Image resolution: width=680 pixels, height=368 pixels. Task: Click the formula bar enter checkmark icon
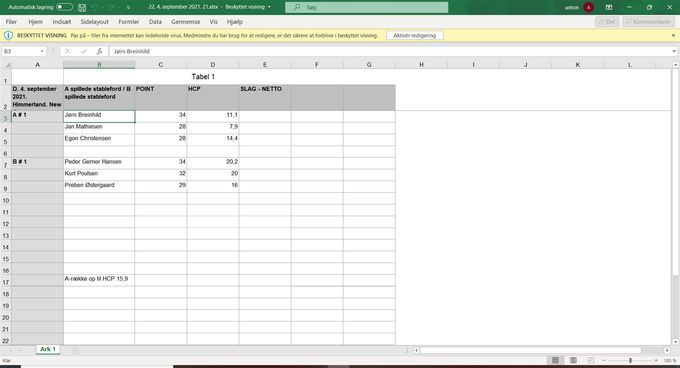click(84, 51)
